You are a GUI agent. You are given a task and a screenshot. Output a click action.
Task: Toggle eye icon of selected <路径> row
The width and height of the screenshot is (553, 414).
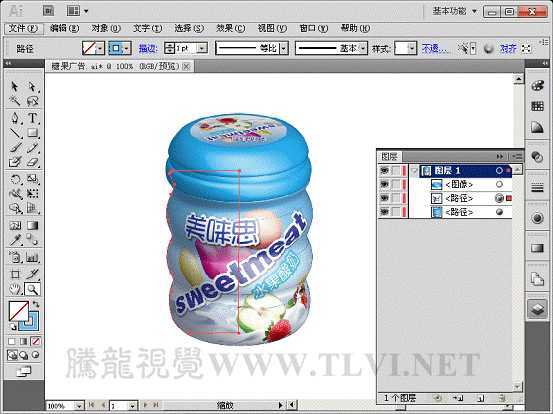point(384,198)
